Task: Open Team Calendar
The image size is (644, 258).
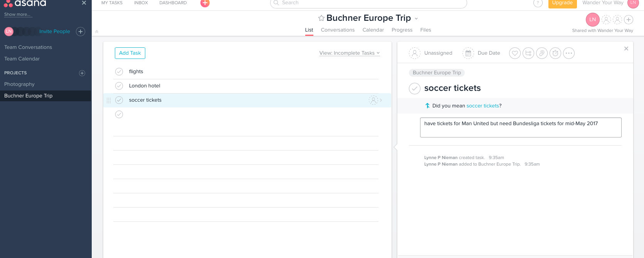Action: click(x=22, y=59)
